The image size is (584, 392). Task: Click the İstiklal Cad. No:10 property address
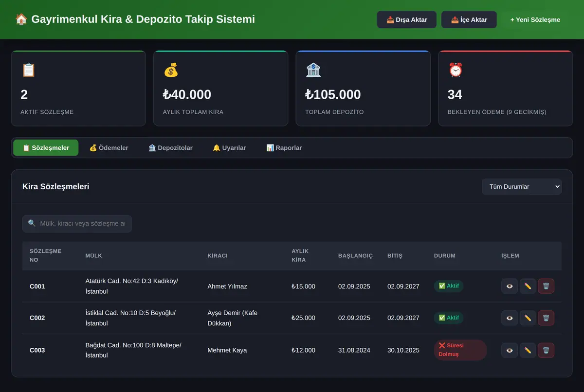[130, 318]
